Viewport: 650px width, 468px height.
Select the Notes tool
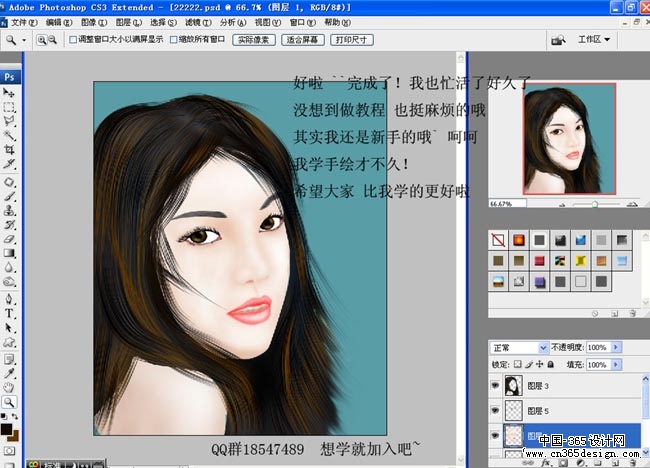(x=9, y=359)
